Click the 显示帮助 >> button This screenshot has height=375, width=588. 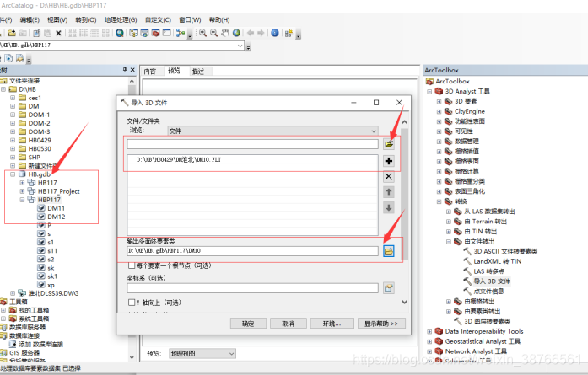point(381,324)
